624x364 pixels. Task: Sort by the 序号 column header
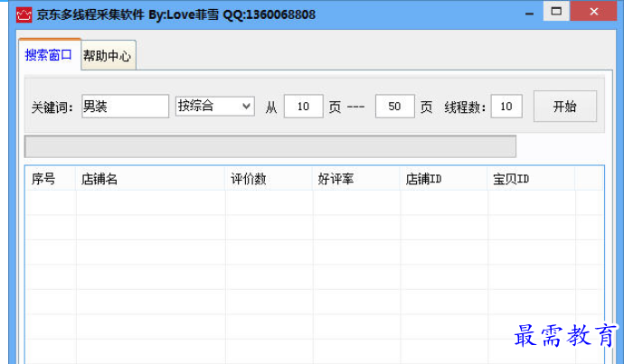51,179
